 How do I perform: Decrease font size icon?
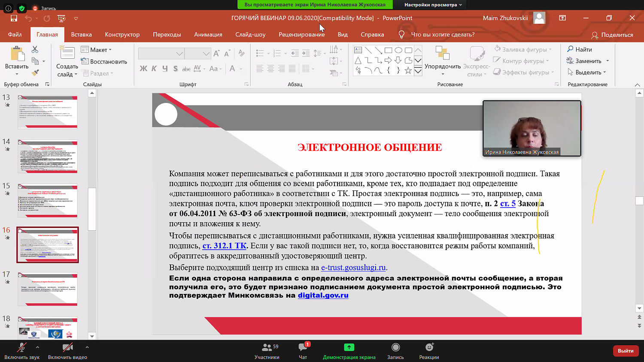click(x=227, y=53)
